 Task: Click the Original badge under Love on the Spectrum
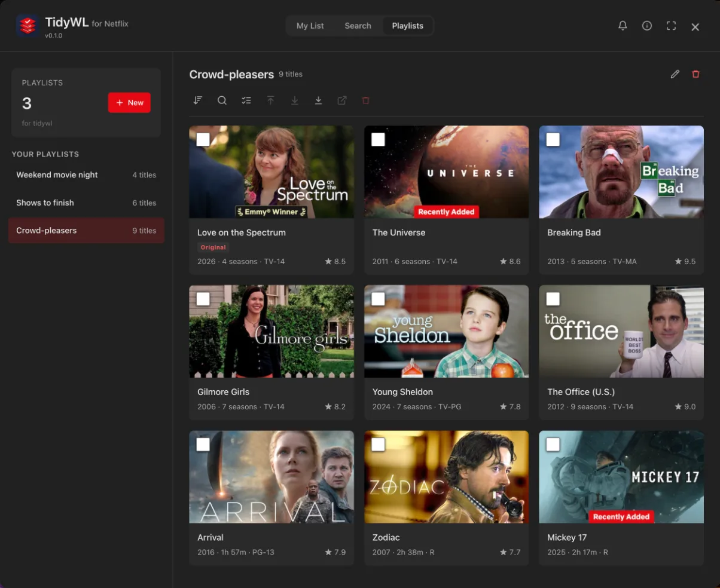pyautogui.click(x=213, y=247)
